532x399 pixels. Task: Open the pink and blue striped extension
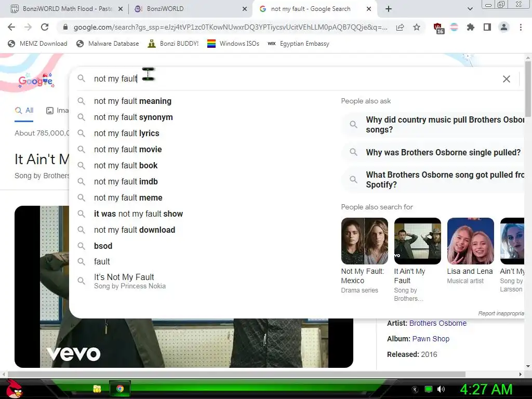pyautogui.click(x=454, y=27)
